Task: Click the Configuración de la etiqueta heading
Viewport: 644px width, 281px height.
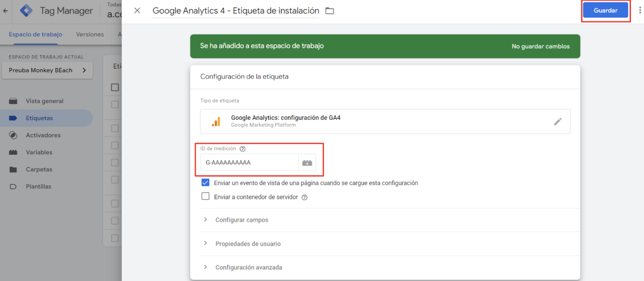Action: (244, 77)
